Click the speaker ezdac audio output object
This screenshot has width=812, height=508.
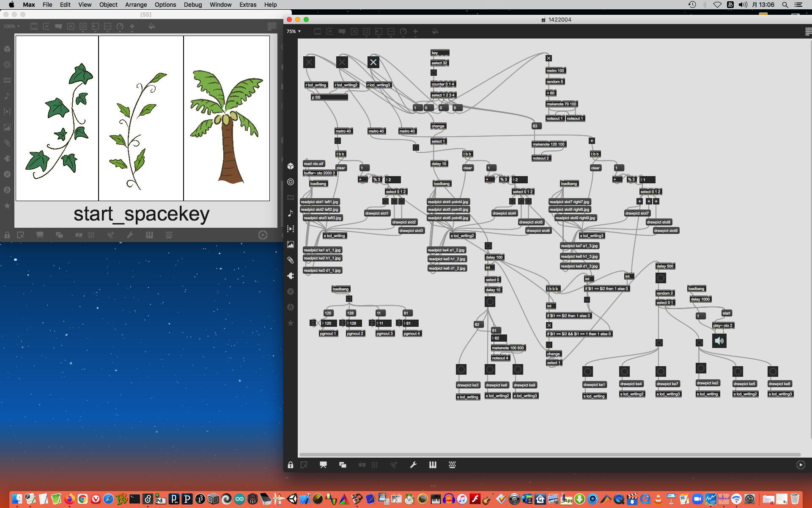(x=719, y=341)
